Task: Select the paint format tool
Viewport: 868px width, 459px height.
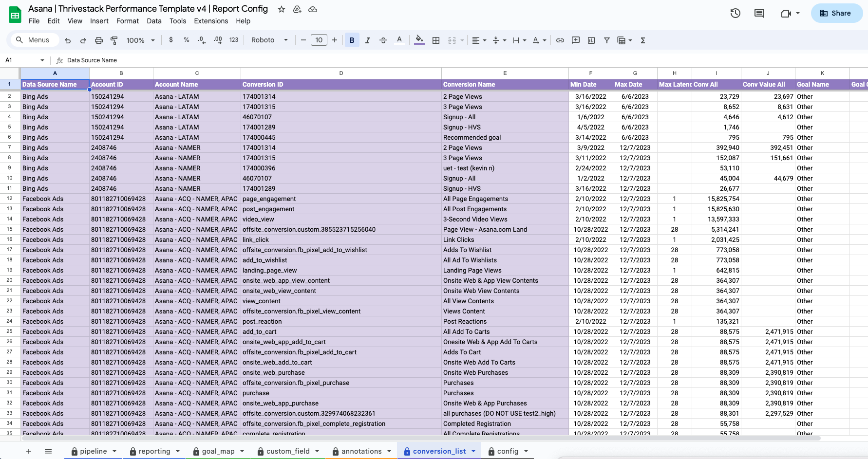Action: tap(114, 40)
